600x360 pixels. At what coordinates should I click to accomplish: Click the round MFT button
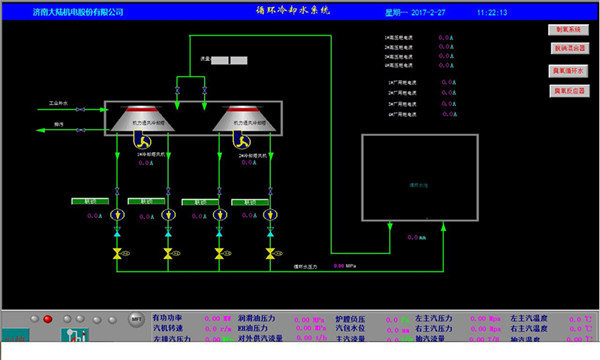(x=136, y=319)
